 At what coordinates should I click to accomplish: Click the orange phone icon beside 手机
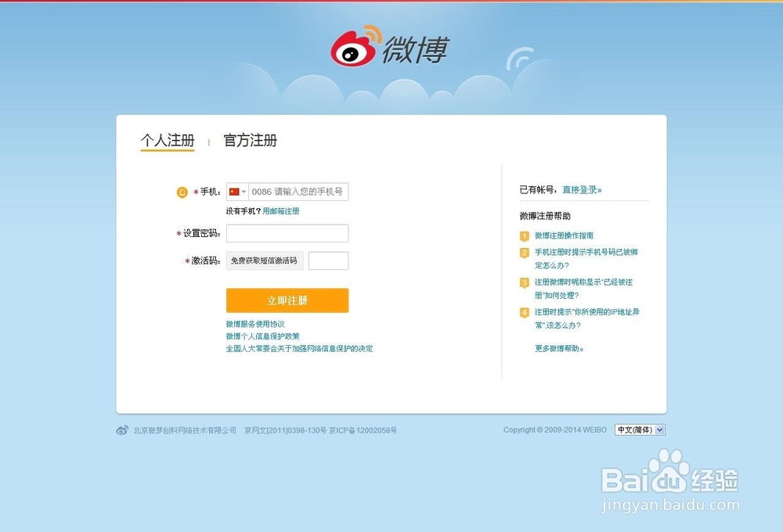[x=182, y=192]
